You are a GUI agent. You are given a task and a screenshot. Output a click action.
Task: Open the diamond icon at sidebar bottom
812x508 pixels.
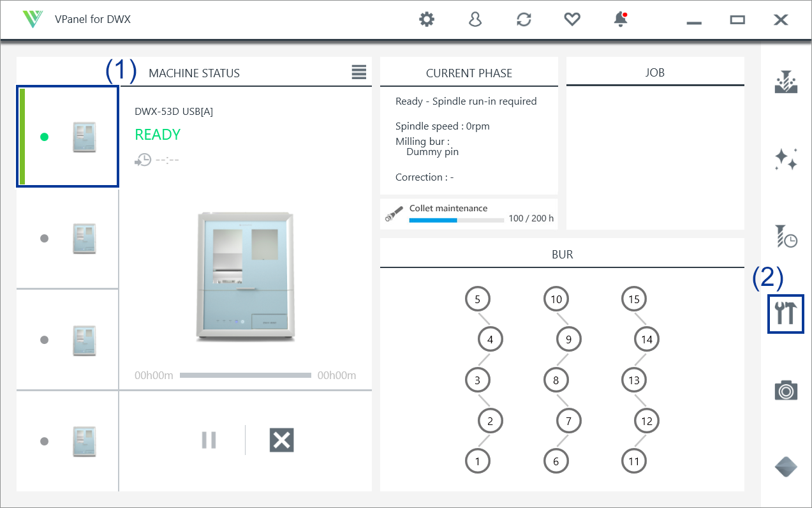point(786,467)
